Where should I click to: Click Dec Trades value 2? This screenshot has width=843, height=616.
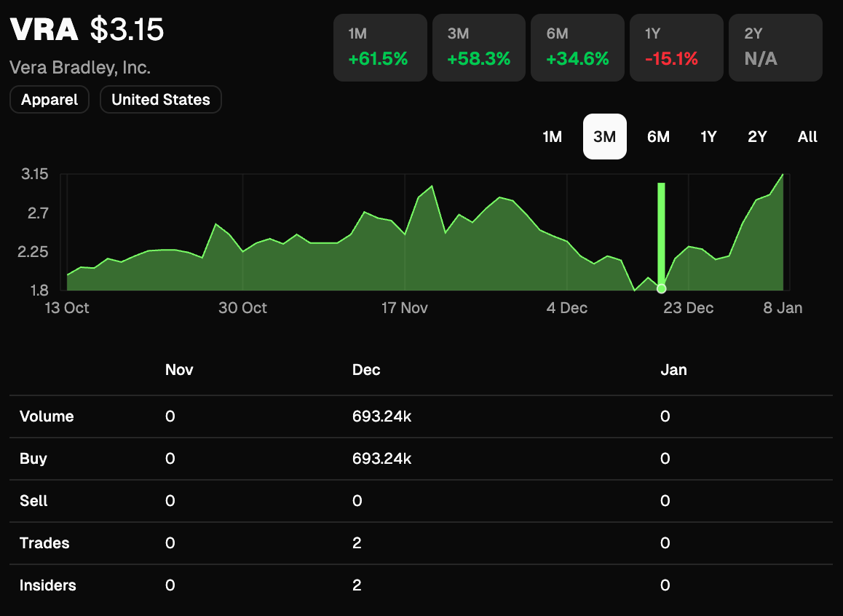(x=357, y=543)
